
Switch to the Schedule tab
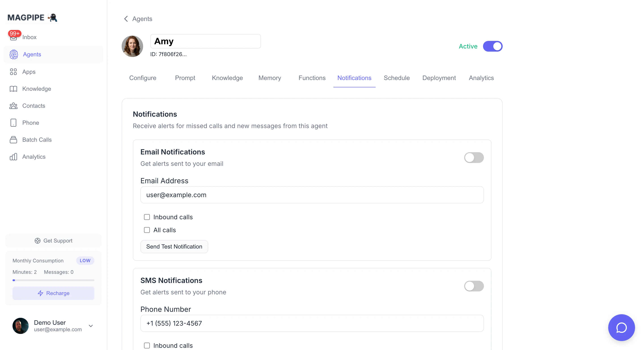coord(396,78)
